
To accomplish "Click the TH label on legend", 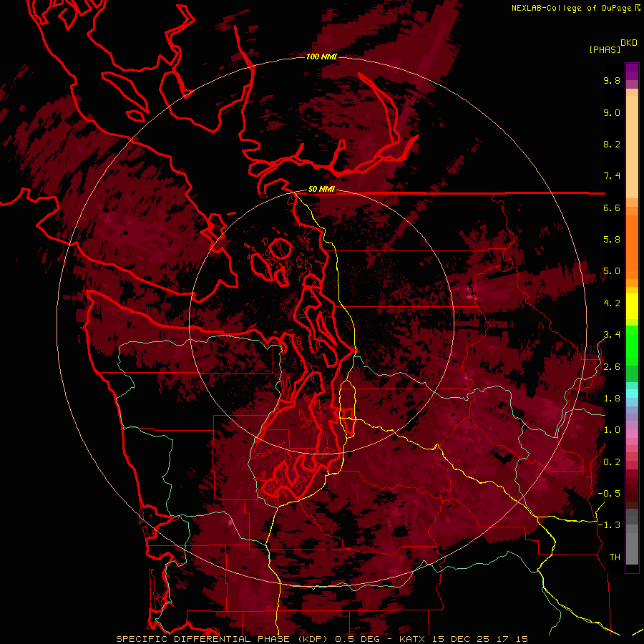I will click(615, 557).
